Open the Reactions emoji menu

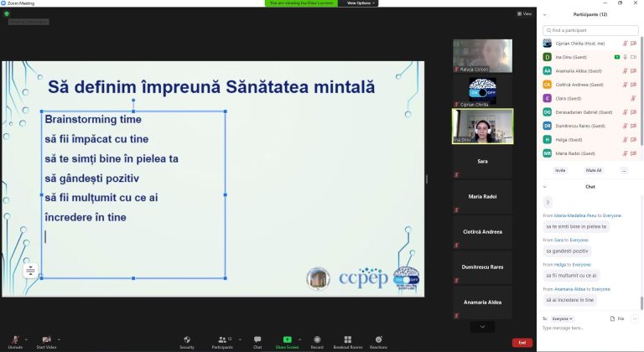[x=378, y=339]
